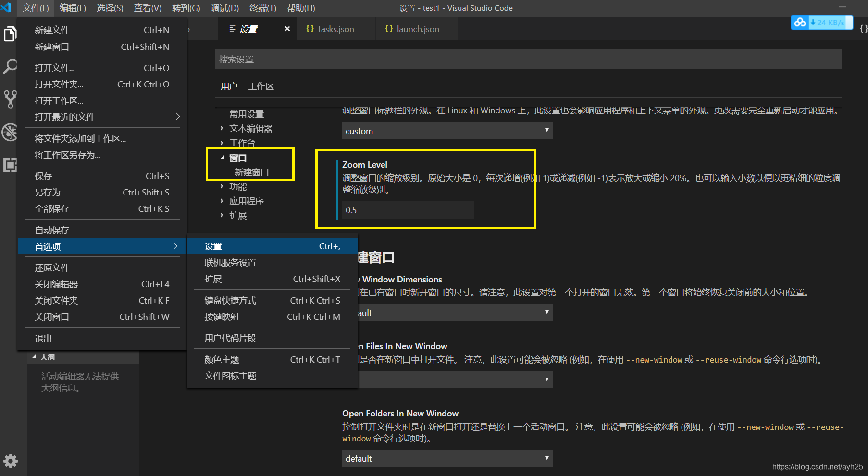Open the Extensions panel icon

10,165
